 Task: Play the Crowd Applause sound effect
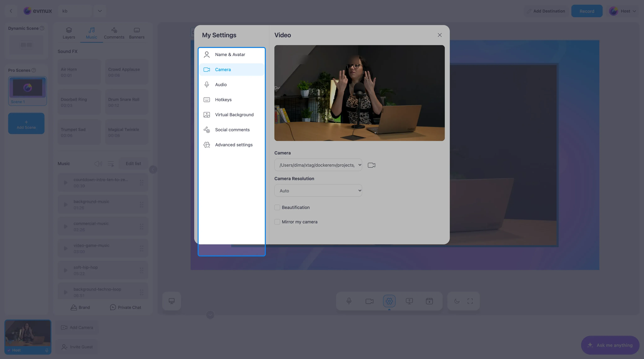pos(127,72)
